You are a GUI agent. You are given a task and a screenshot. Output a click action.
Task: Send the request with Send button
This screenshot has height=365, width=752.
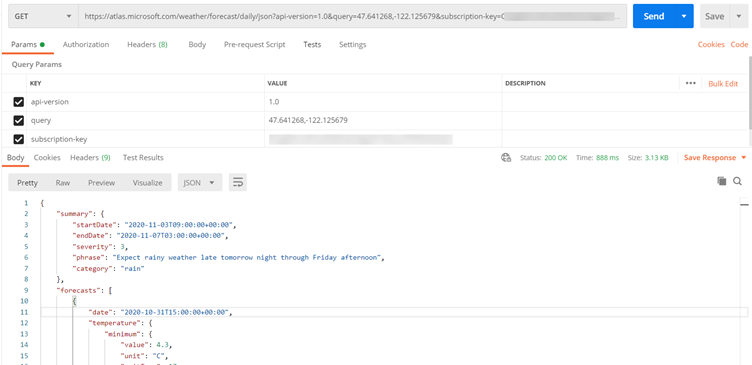654,16
